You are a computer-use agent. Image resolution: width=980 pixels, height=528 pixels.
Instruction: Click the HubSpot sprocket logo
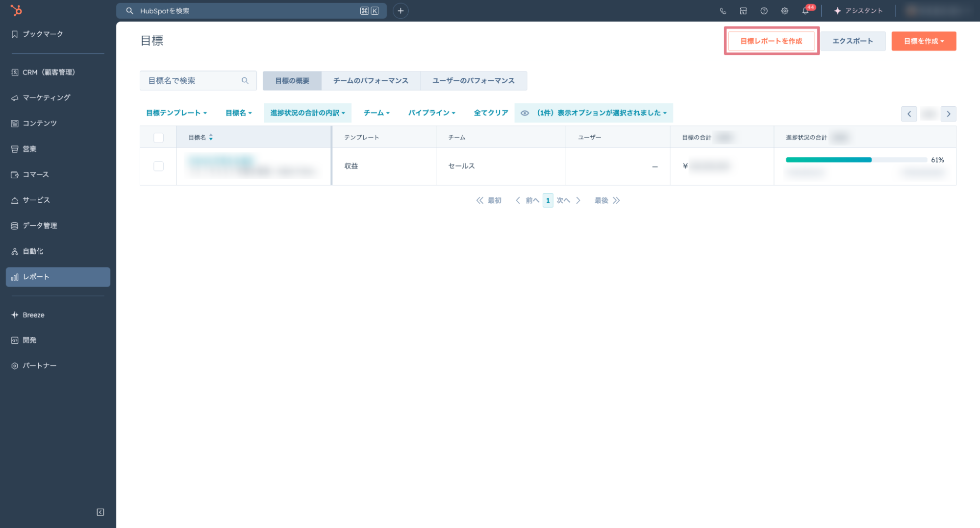tap(16, 10)
